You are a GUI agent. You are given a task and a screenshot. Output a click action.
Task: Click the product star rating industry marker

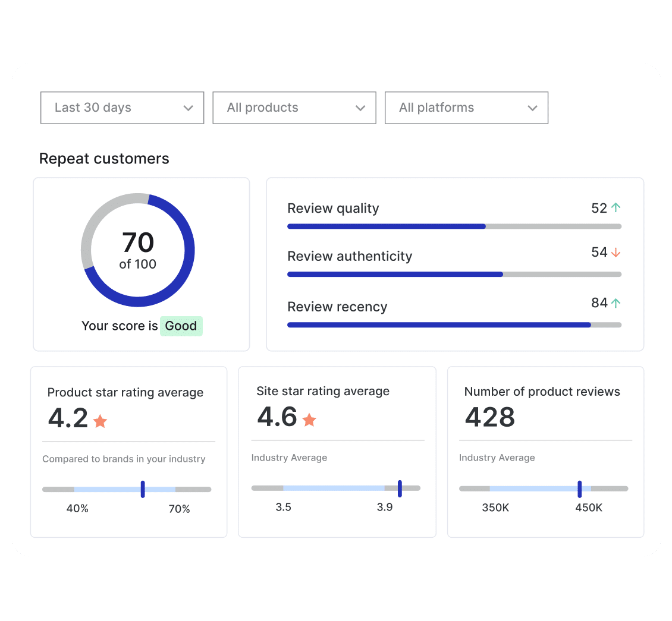coord(143,489)
